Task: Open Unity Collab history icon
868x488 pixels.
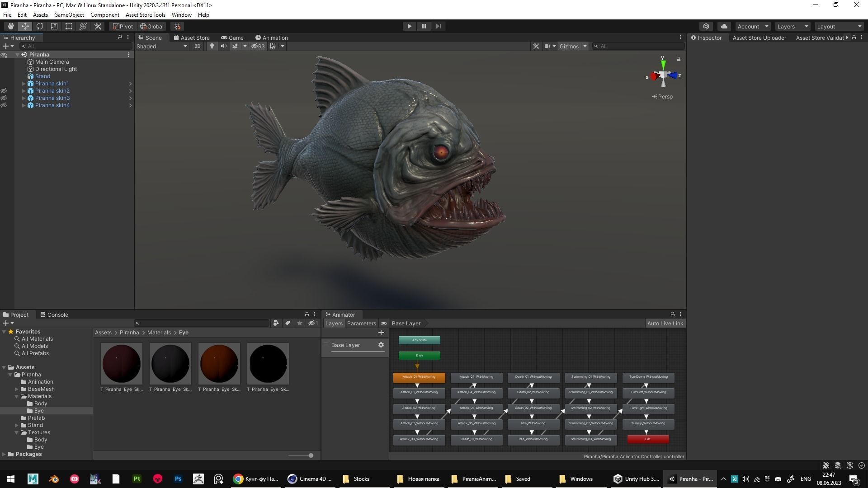Action: [x=706, y=26]
